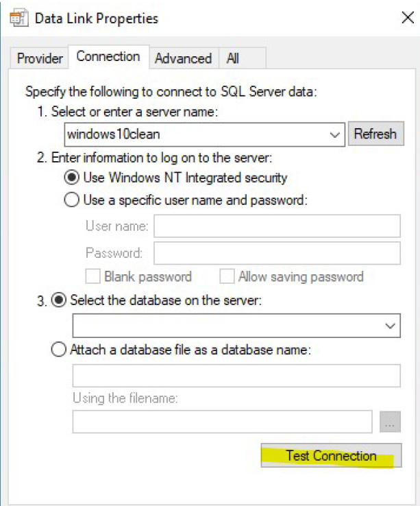Image resolution: width=420 pixels, height=506 pixels.
Task: Choose Use a specific user name and password
Action: [x=72, y=200]
